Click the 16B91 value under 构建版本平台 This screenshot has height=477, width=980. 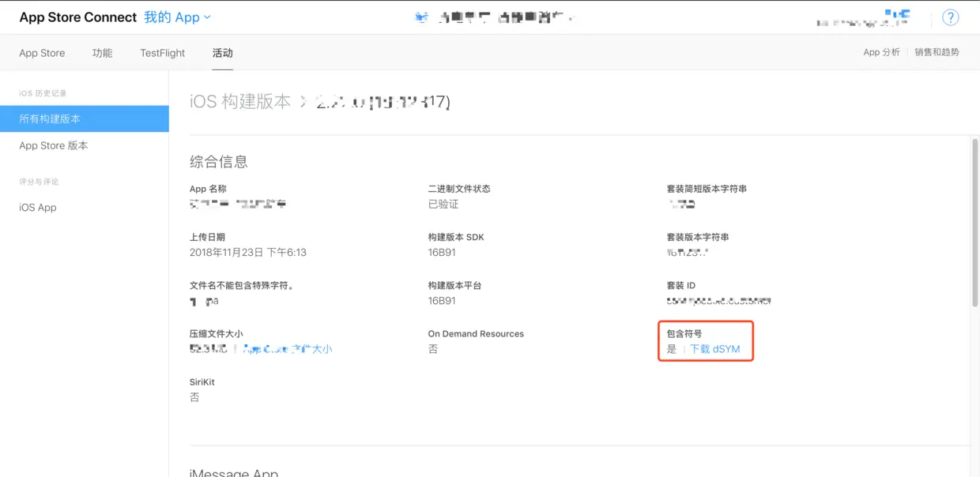pos(442,301)
